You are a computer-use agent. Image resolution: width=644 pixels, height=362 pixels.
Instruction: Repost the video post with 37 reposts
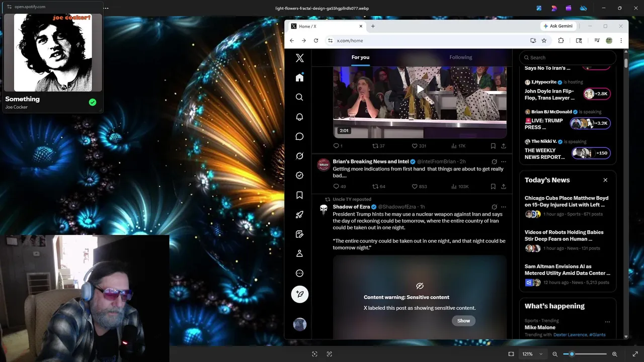click(x=378, y=146)
